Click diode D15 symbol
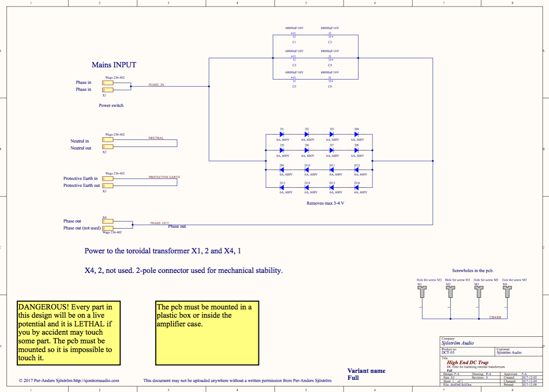Image resolution: width=549 pixels, height=392 pixels. 332,188
